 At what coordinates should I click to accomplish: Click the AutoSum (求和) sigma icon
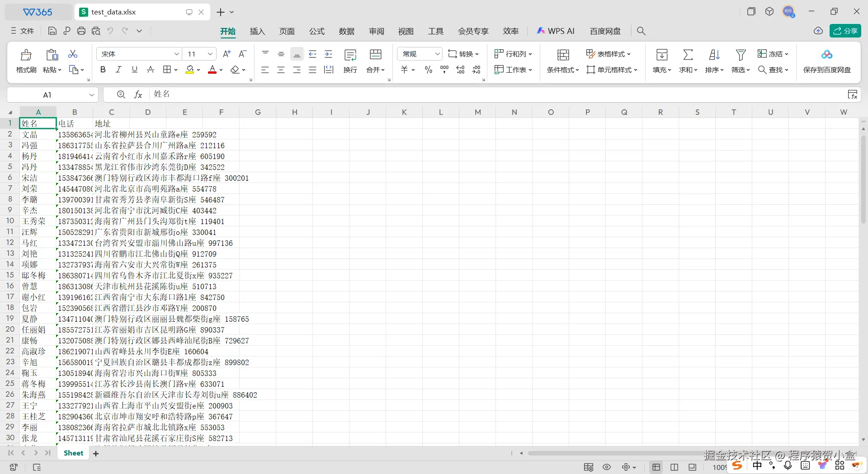688,55
